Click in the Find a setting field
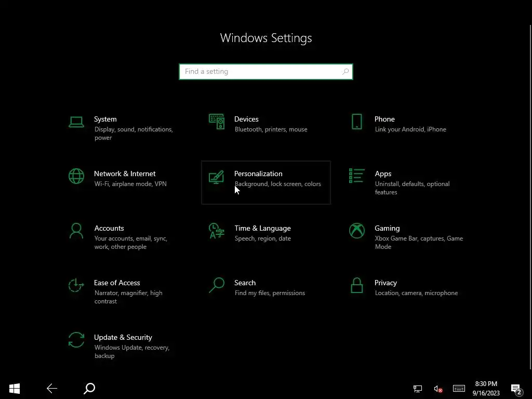Screen dimensions: 532x399 [266, 72]
